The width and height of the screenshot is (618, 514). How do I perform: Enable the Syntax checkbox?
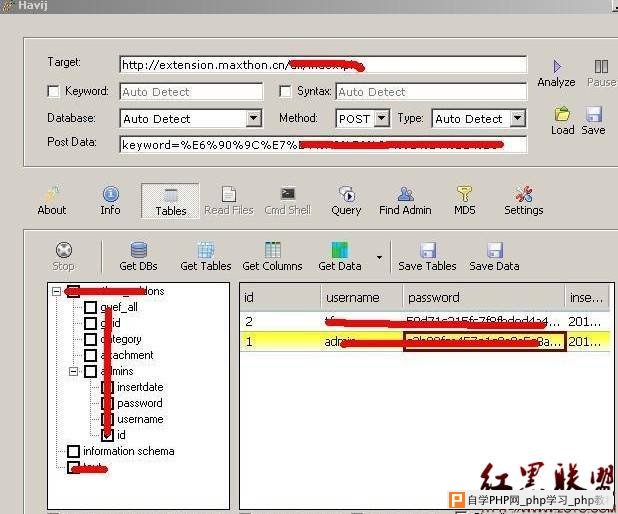pos(285,91)
